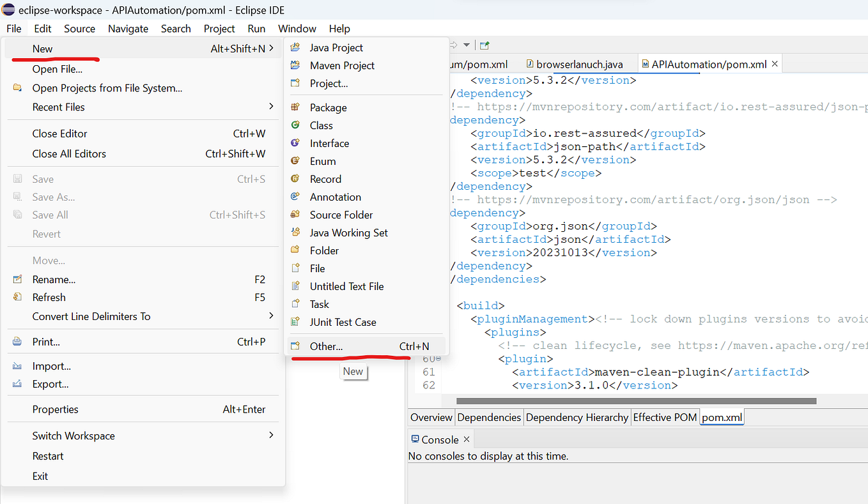The height and width of the screenshot is (504, 868).
Task: Click the 'No consoles to display' message
Action: [488, 456]
